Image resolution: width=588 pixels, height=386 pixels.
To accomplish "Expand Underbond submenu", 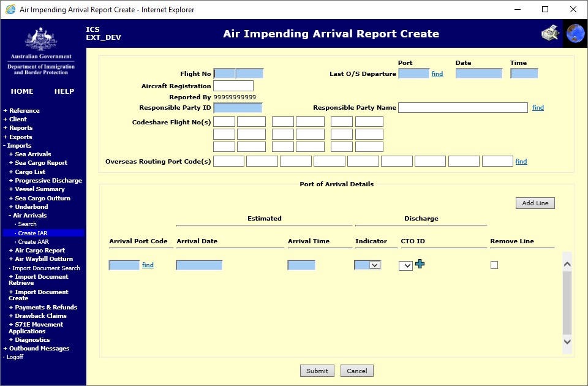I will (x=29, y=206).
